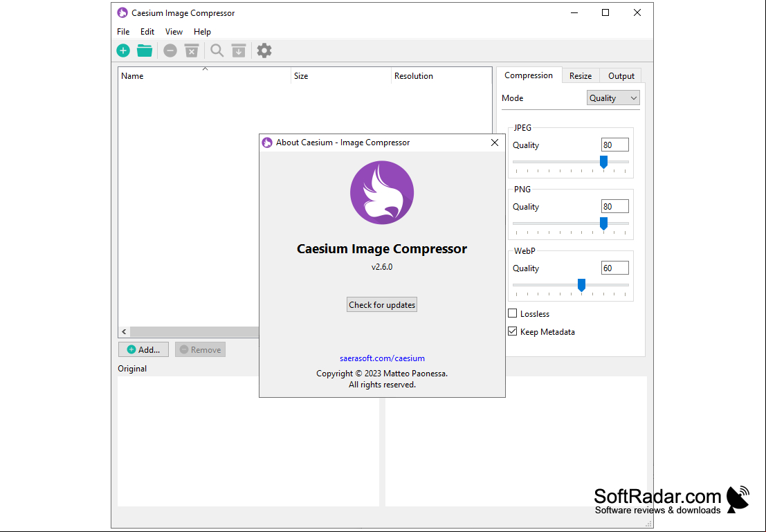The width and height of the screenshot is (766, 532).
Task: Click the Check for updates button
Action: 382,305
